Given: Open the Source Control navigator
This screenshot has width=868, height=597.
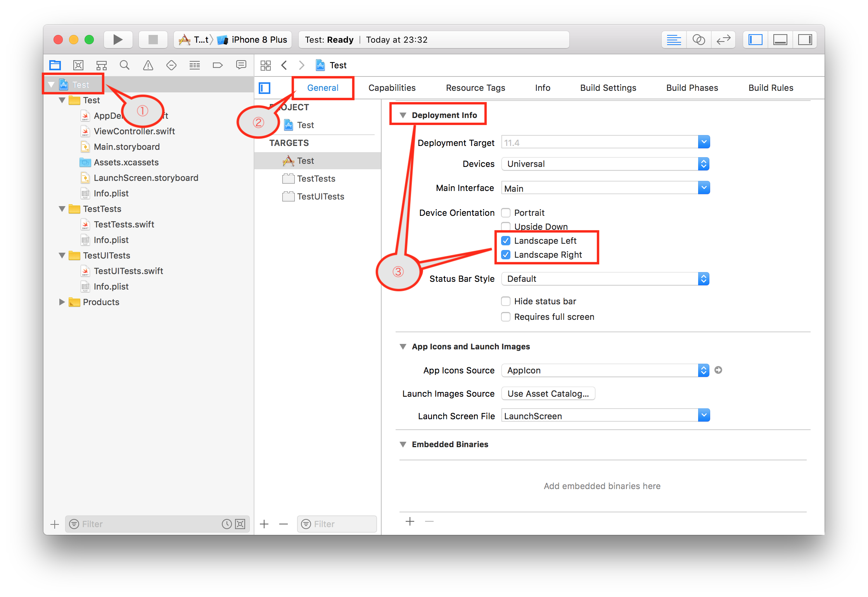Looking at the screenshot, I should click(78, 65).
